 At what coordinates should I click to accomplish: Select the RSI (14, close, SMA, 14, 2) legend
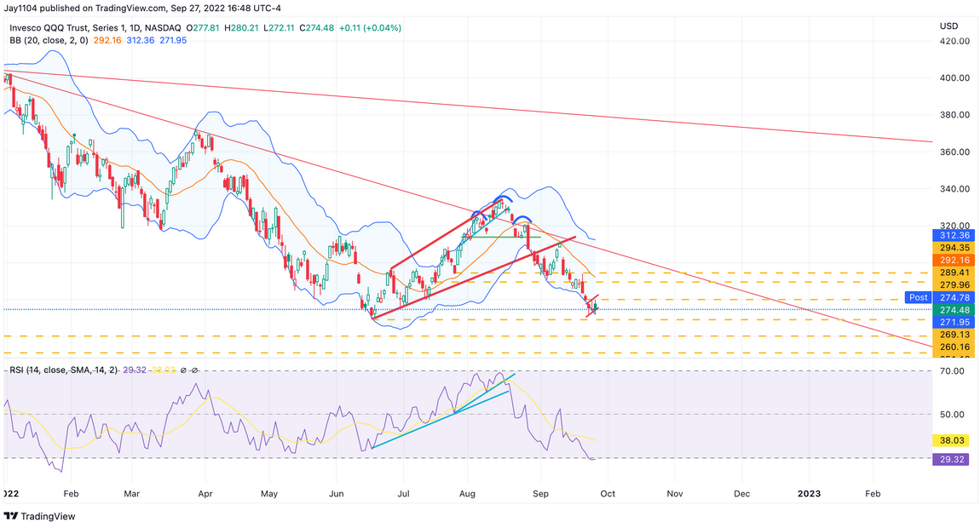coord(64,370)
